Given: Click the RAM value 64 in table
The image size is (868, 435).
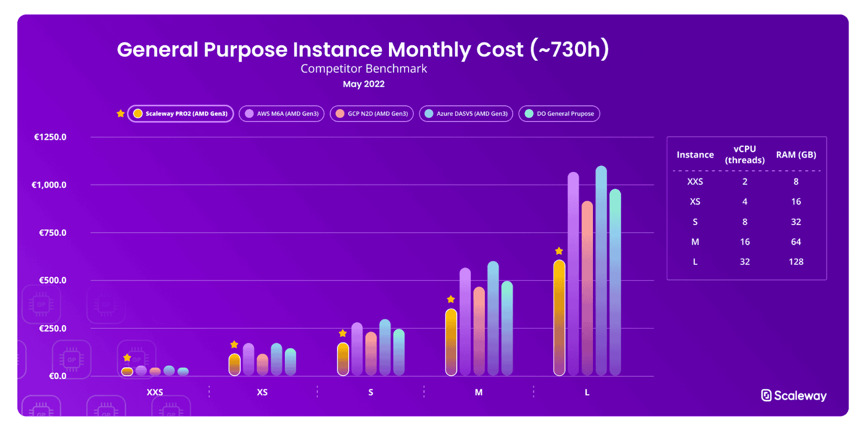Looking at the screenshot, I should click(x=796, y=241).
